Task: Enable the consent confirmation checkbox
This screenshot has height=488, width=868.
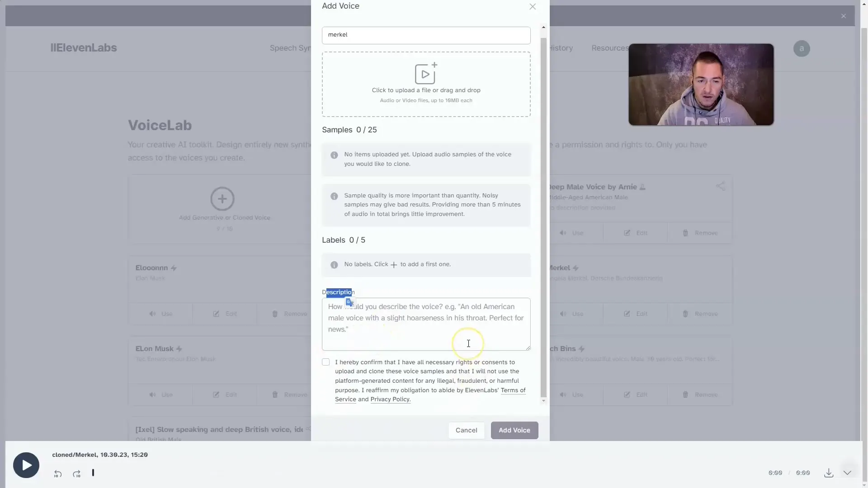Action: [325, 361]
